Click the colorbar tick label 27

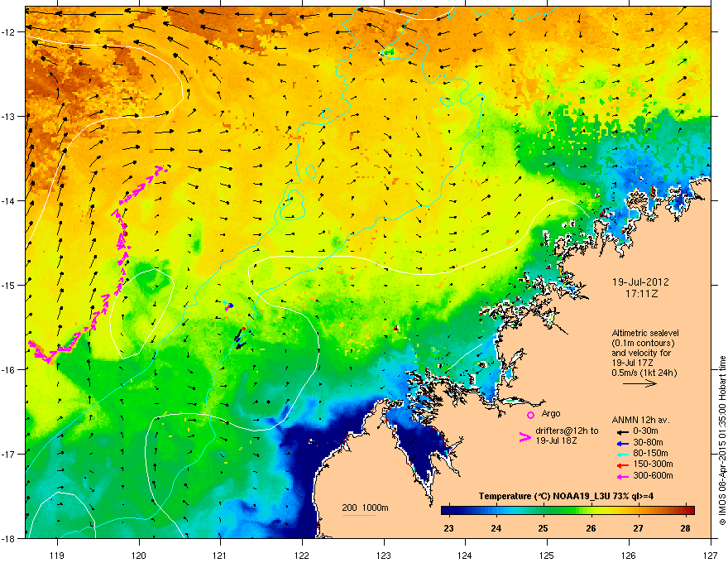pyautogui.click(x=639, y=528)
